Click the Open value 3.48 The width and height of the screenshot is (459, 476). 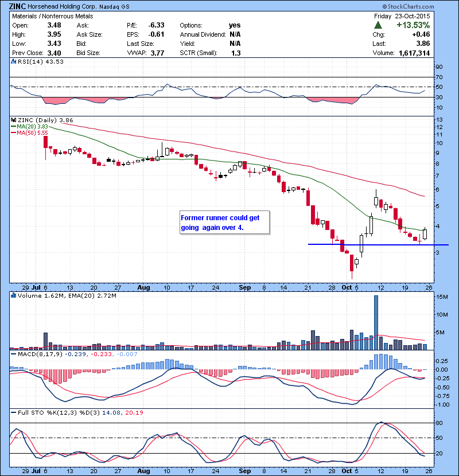point(54,25)
